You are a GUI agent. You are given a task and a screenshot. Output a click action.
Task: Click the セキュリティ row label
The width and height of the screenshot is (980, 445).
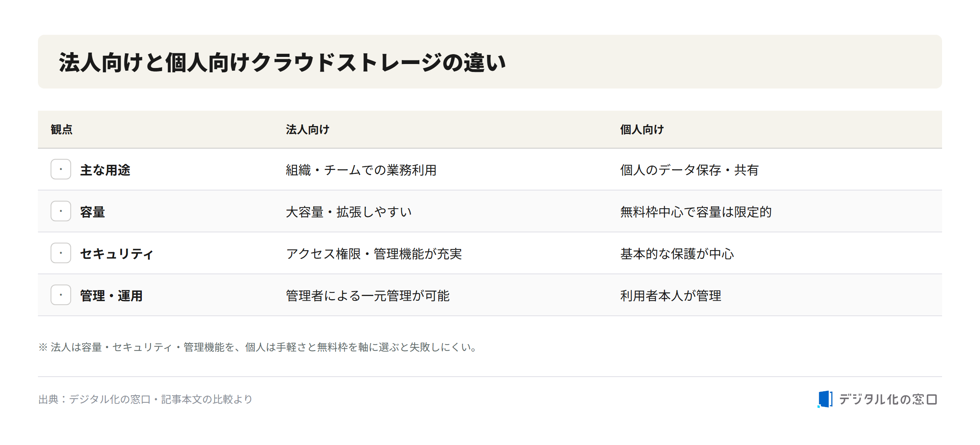117,254
